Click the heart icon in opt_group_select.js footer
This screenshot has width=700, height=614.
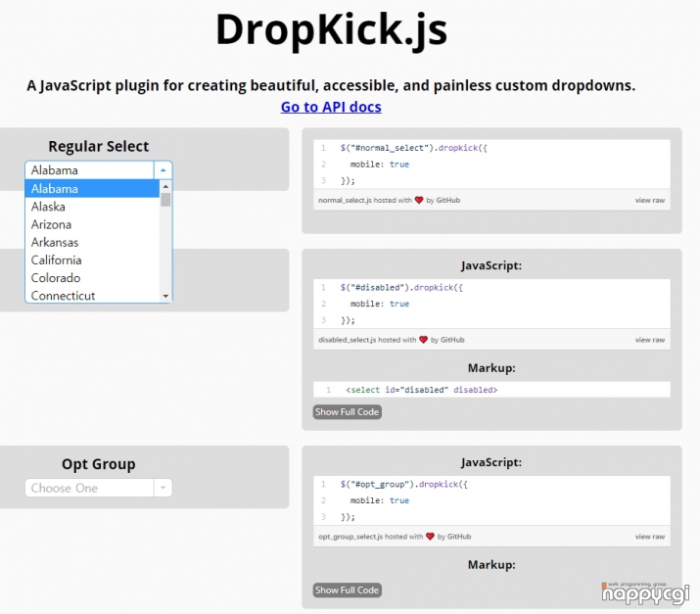tap(430, 537)
